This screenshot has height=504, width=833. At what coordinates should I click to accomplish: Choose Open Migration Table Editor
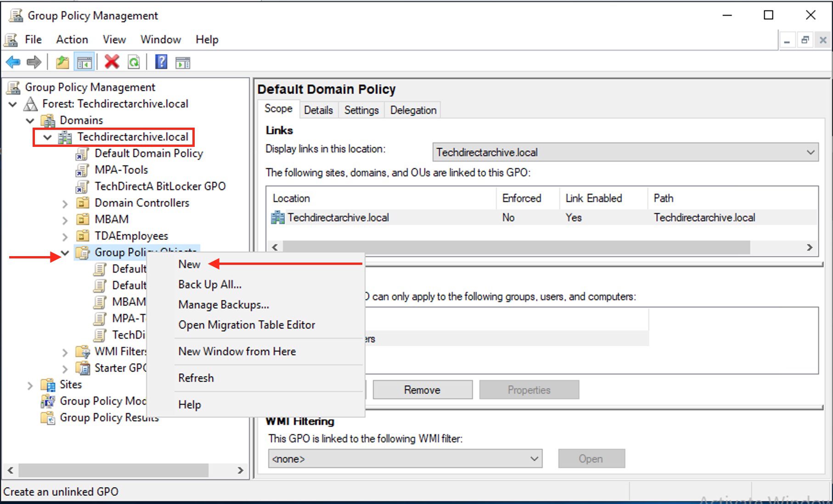pos(247,325)
